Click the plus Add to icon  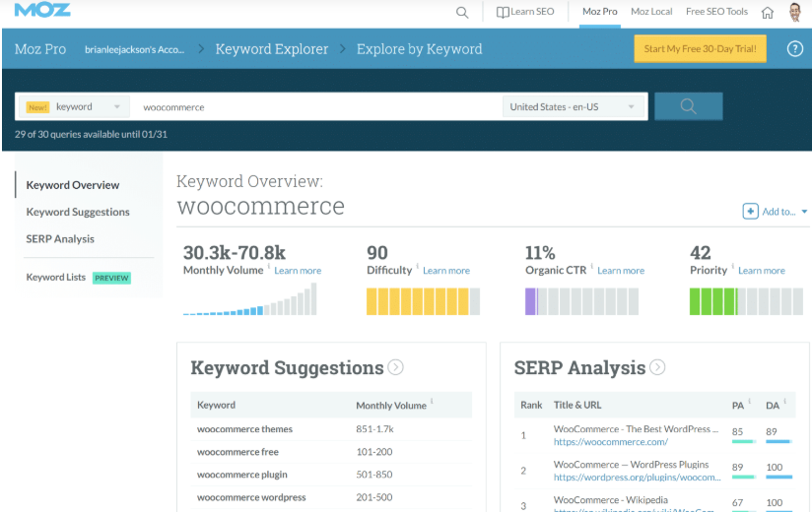pyautogui.click(x=750, y=211)
